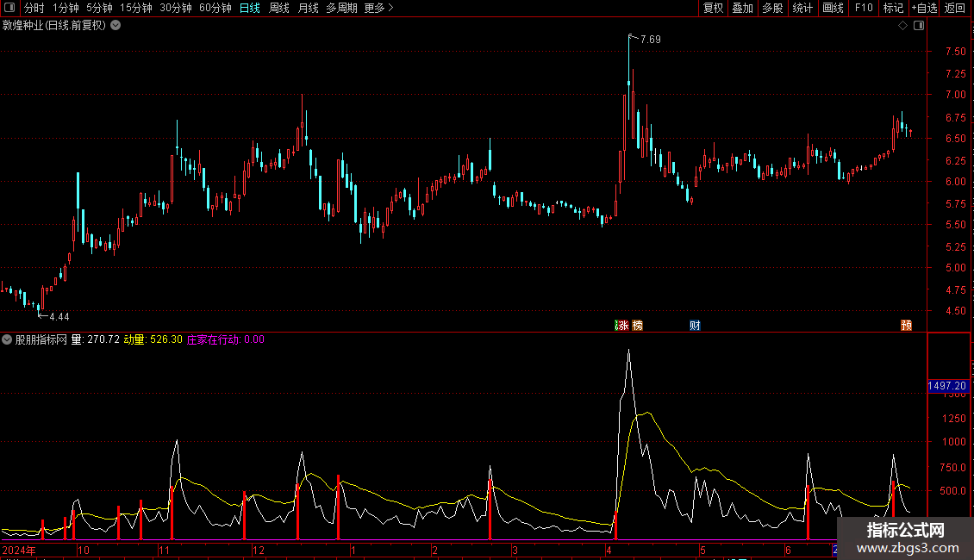The image size is (974, 560).
Task: Click 返回 to go back
Action: (955, 8)
